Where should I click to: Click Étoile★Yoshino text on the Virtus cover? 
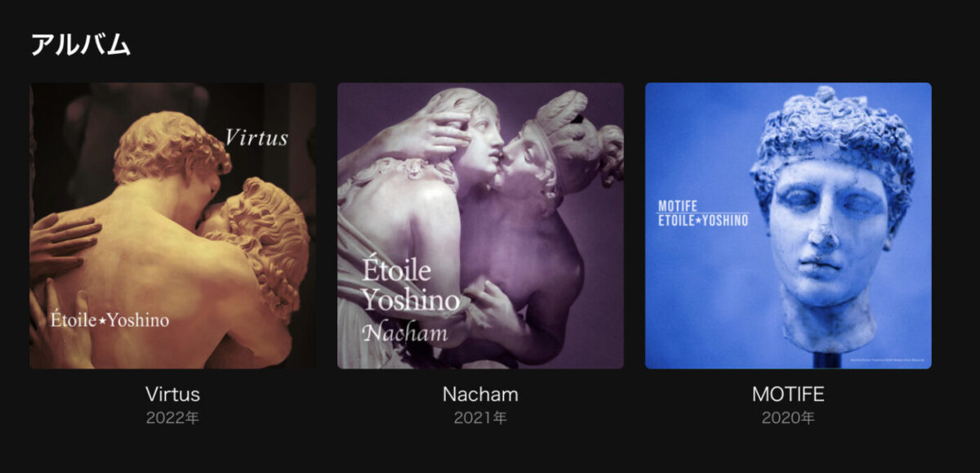pyautogui.click(x=109, y=320)
